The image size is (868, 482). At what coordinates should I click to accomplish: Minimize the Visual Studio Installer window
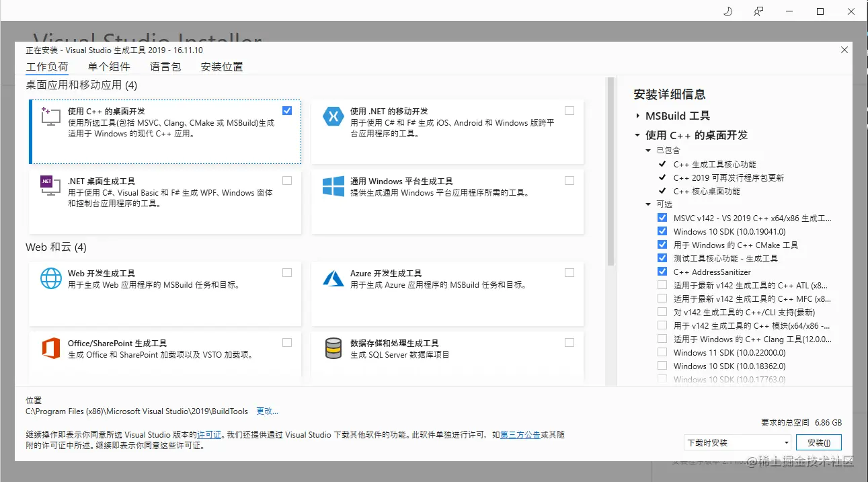coord(789,11)
